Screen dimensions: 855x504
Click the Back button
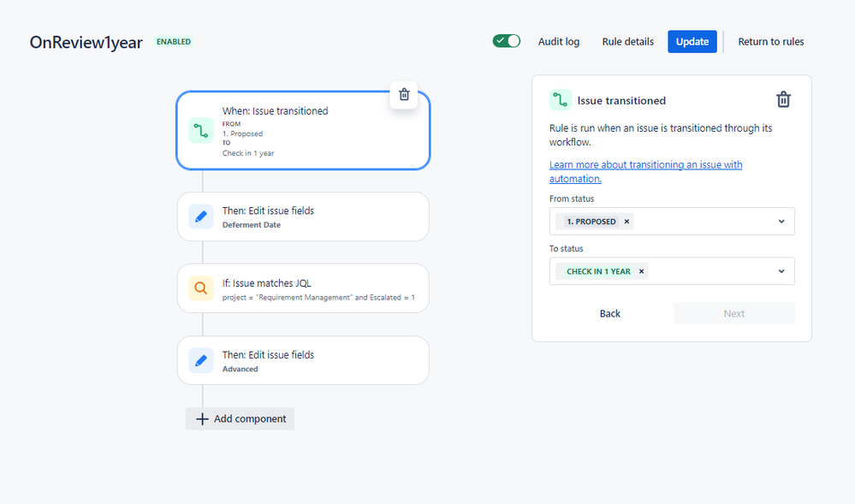point(609,314)
